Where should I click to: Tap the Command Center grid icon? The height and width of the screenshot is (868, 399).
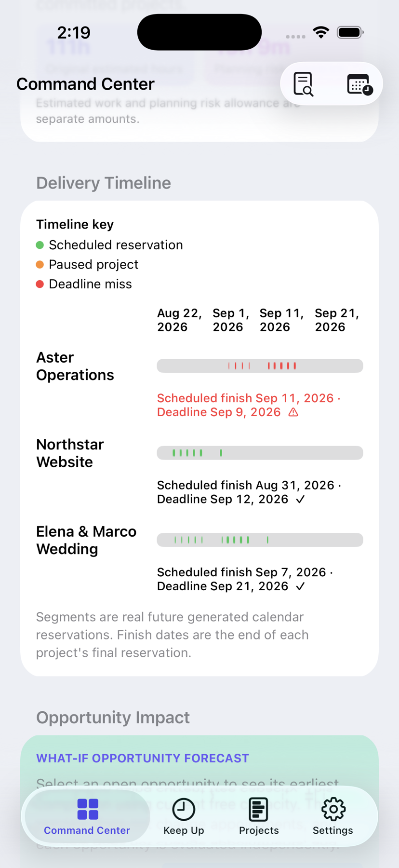pos(88,809)
